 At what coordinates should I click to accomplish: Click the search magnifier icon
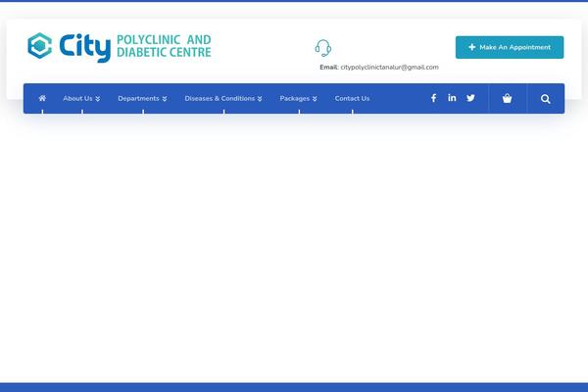click(x=545, y=99)
